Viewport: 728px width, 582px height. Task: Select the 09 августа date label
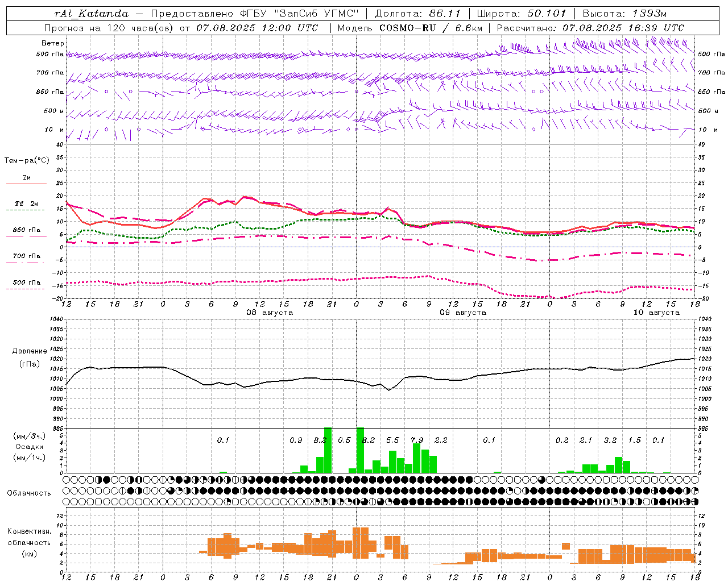coord(463,313)
